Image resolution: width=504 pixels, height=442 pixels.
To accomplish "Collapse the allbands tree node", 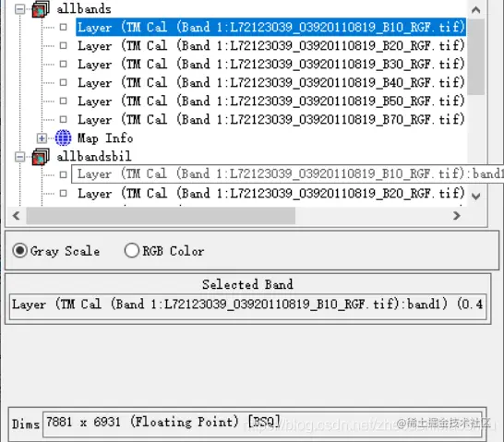I will pos(20,9).
